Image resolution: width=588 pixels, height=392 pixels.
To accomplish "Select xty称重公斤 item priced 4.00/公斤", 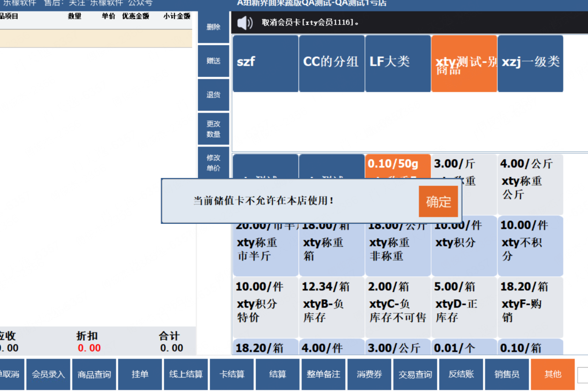I will [x=530, y=185].
